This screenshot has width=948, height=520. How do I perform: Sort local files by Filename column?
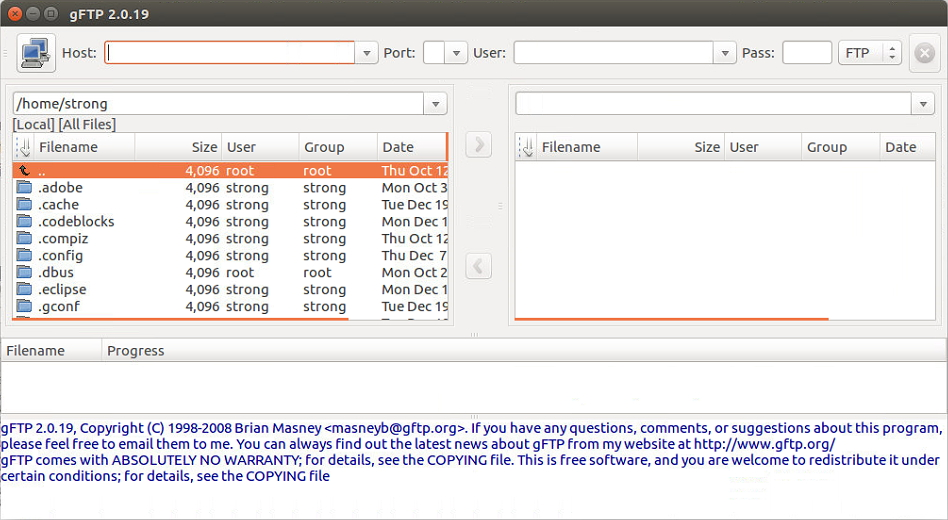click(85, 147)
